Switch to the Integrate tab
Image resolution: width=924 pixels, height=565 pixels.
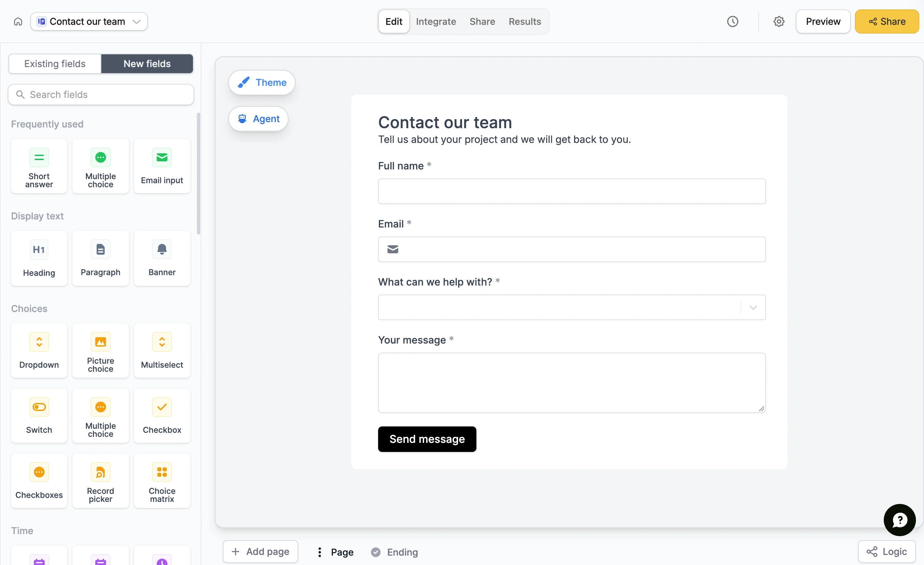tap(436, 21)
